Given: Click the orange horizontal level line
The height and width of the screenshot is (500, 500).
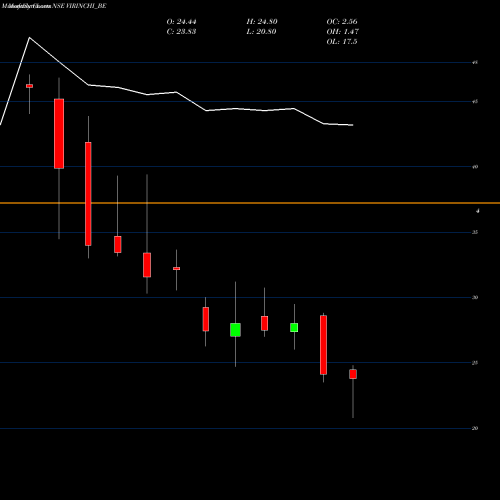Looking at the screenshot, I should click(x=250, y=203).
